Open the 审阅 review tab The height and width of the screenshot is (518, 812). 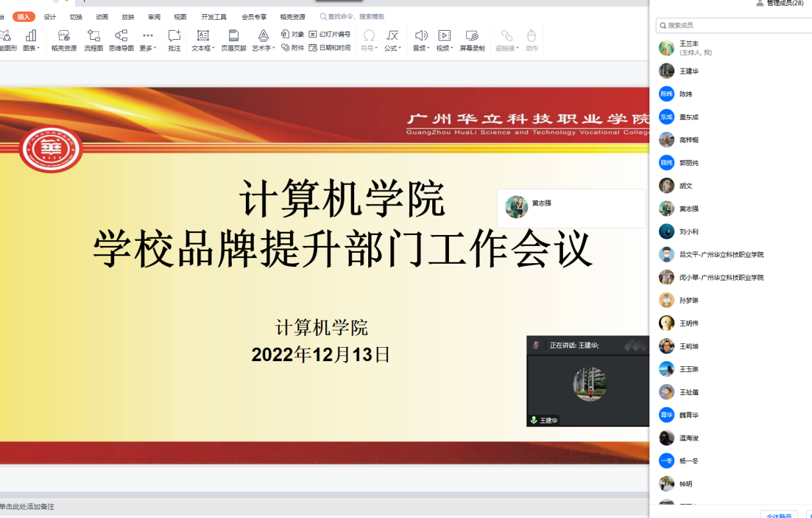tap(154, 17)
